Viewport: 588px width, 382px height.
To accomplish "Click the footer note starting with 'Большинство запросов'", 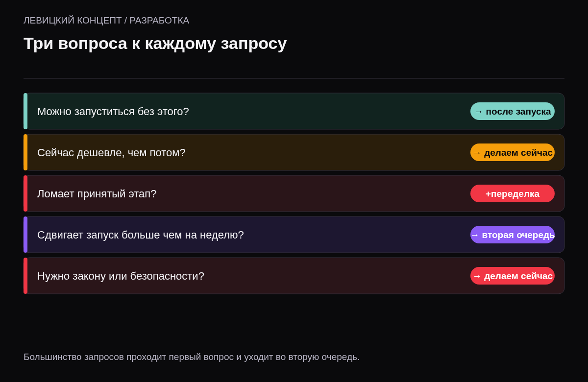I will 192,357.
